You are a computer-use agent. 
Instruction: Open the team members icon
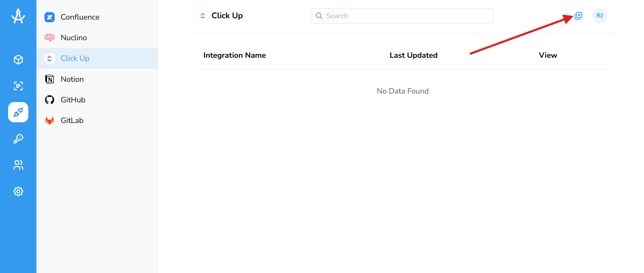tap(18, 165)
